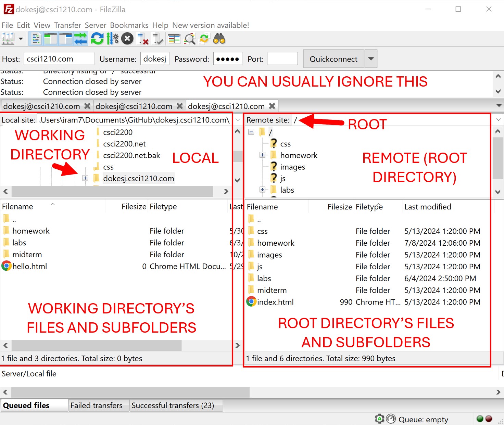Open the Edit menu

[23, 25]
